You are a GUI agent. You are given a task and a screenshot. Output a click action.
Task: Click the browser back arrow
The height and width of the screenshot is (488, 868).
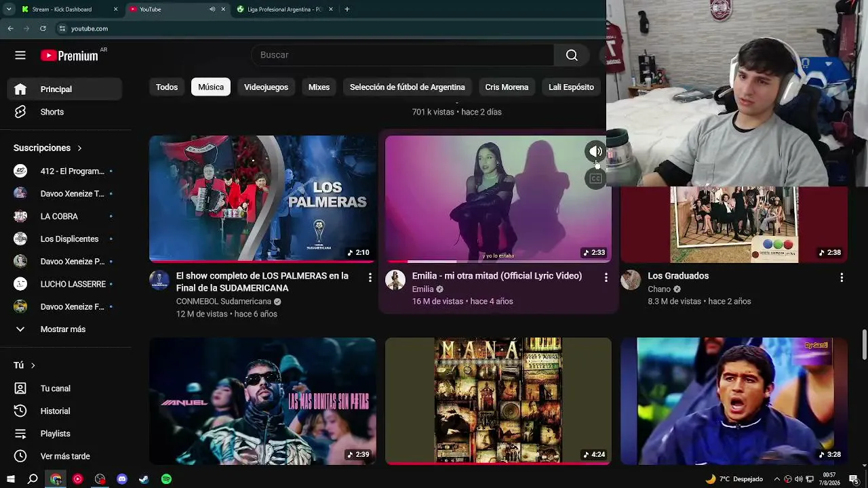click(10, 28)
